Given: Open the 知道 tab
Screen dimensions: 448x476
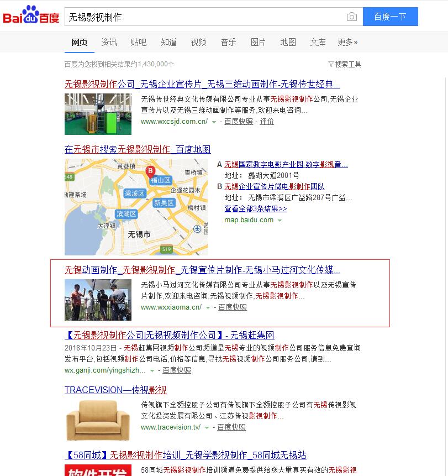Looking at the screenshot, I should [x=168, y=42].
